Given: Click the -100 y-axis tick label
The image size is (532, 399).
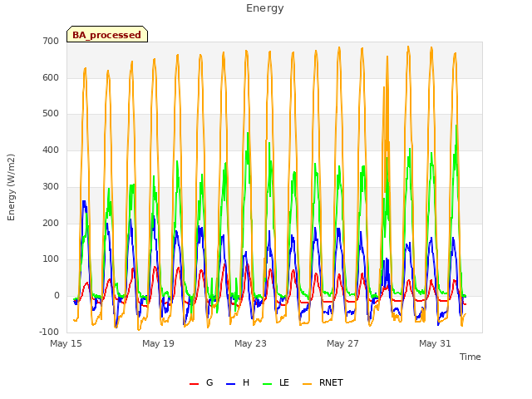Looking at the screenshot, I should pos(49,332).
